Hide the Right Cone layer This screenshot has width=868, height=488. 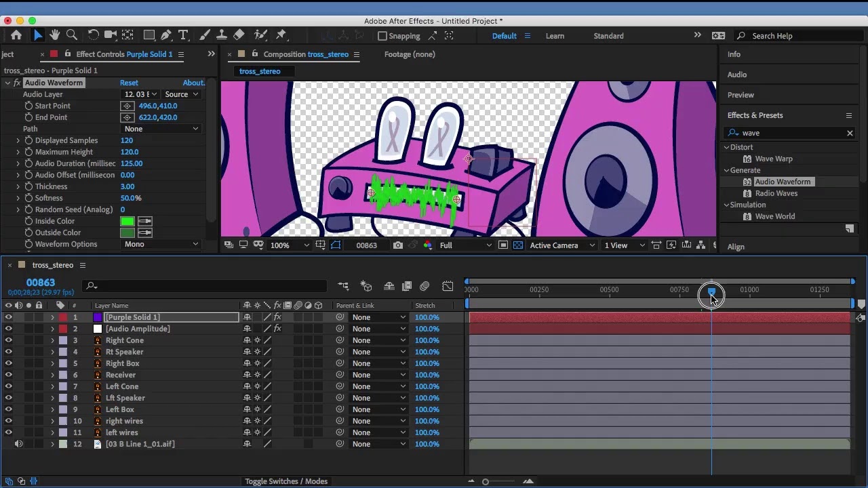point(8,340)
